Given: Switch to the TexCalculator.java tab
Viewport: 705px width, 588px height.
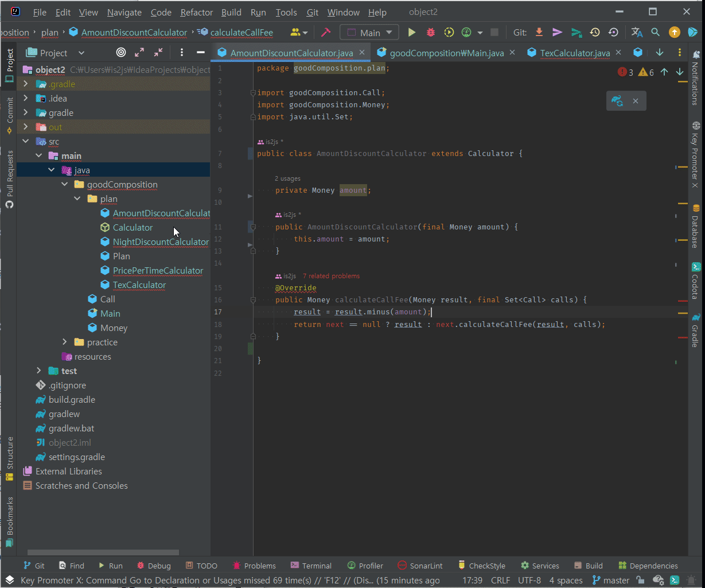Looking at the screenshot, I should pyautogui.click(x=574, y=53).
